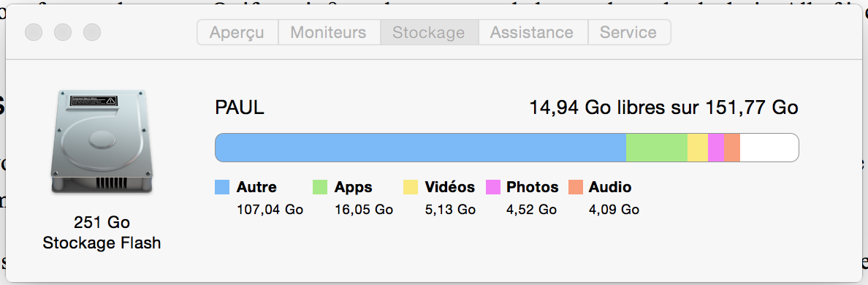This screenshot has height=285, width=868.
Task: Close the window with the leftmost button
Action: tap(34, 32)
